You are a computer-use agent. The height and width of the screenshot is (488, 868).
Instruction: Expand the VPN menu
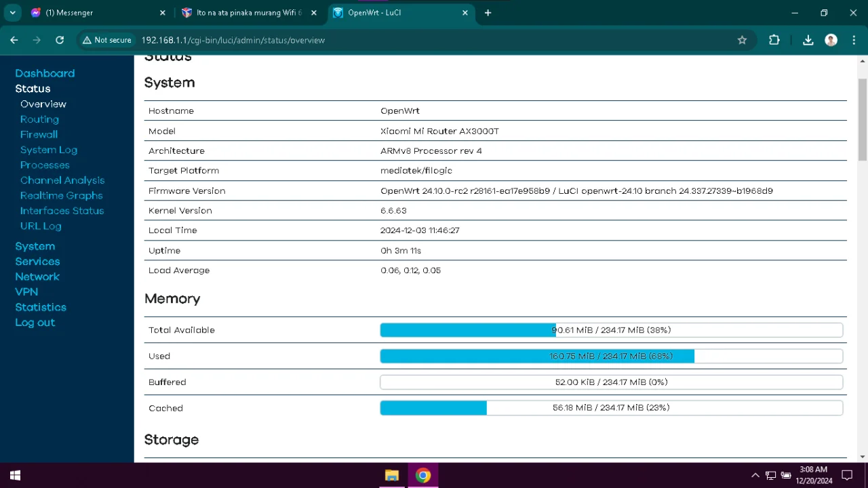coord(26,292)
